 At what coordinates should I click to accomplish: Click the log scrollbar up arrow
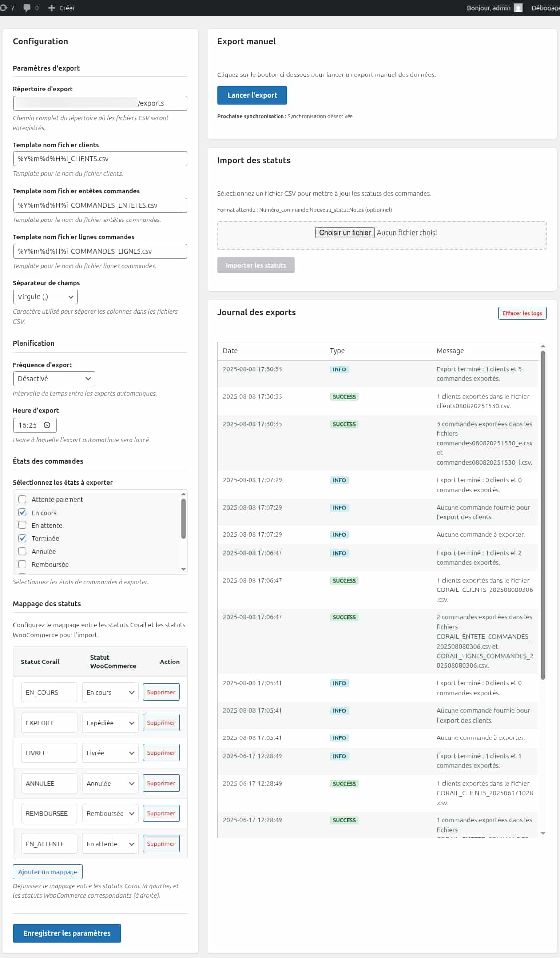coord(543,346)
